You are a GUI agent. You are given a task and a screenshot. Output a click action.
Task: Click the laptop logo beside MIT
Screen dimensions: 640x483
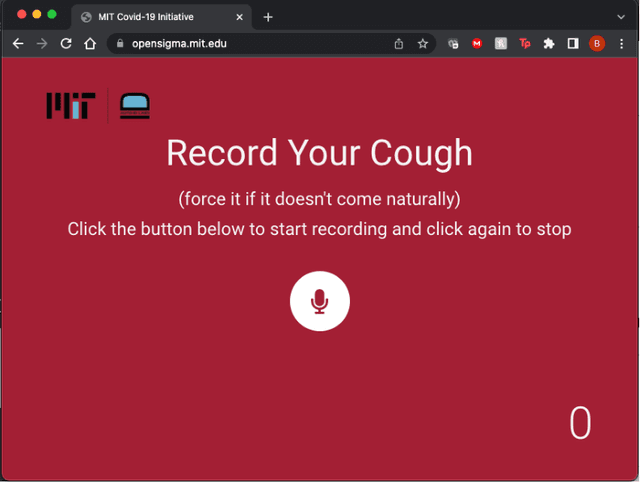tap(134, 105)
